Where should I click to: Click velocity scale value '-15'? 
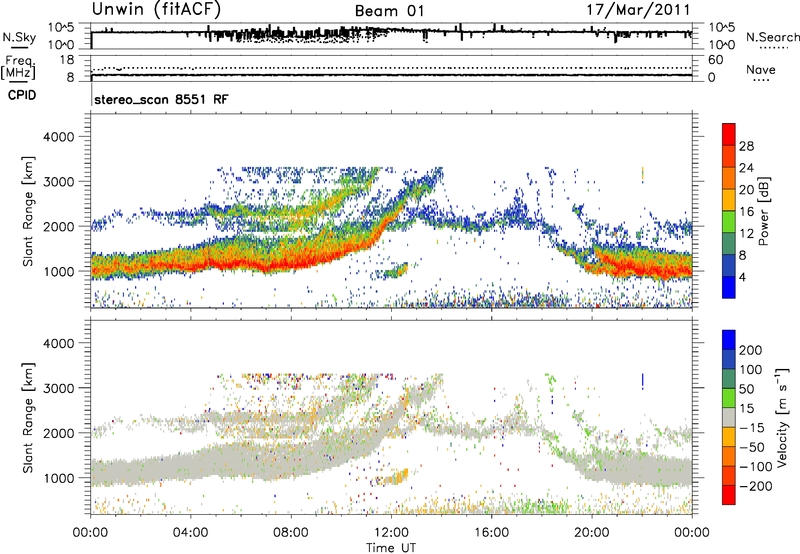pos(751,428)
